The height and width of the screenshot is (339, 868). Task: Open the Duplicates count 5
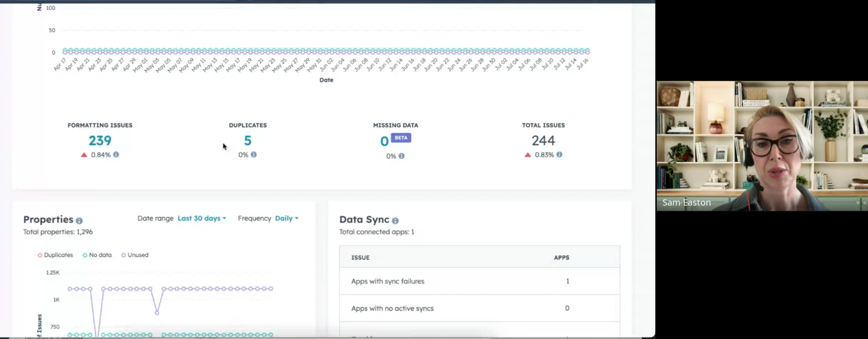(248, 141)
